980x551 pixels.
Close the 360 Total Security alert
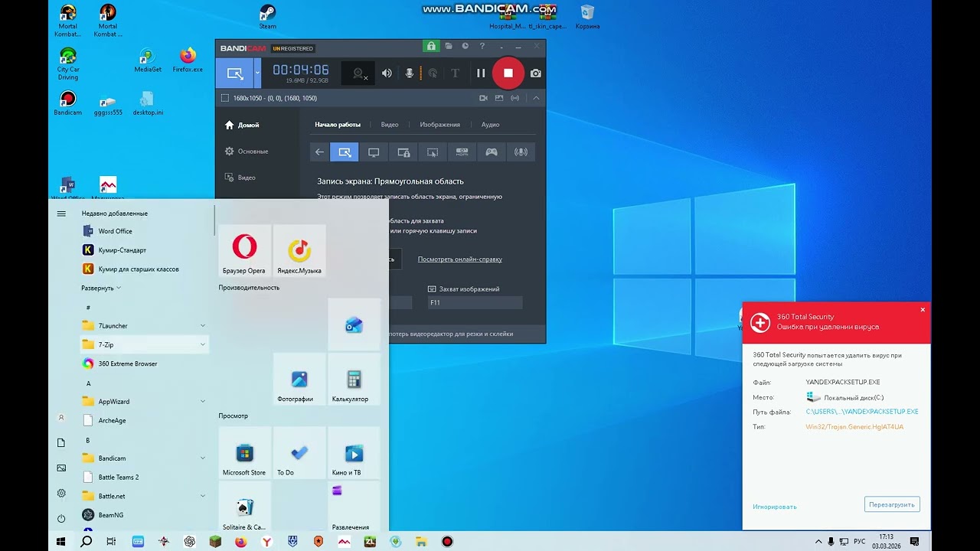(x=923, y=310)
